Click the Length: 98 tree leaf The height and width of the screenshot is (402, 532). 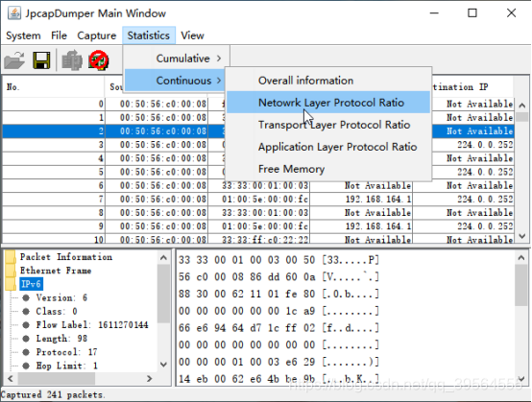click(x=61, y=339)
